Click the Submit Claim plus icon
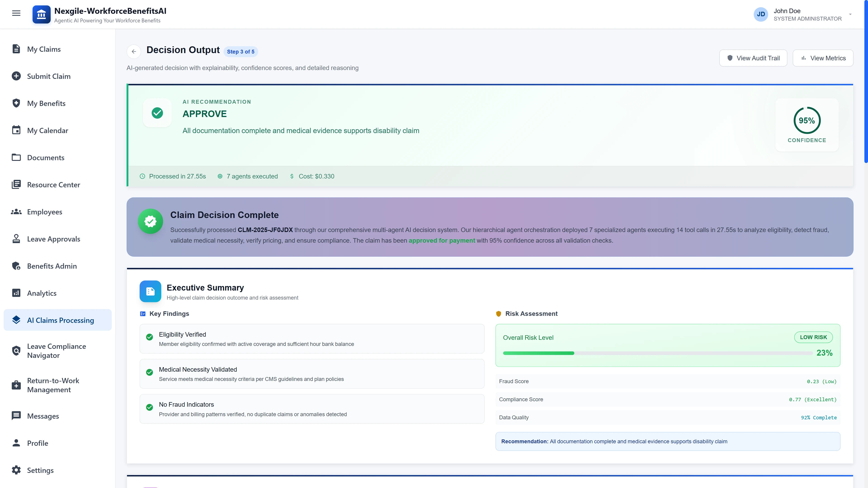Image resolution: width=868 pixels, height=488 pixels. coord(16,76)
